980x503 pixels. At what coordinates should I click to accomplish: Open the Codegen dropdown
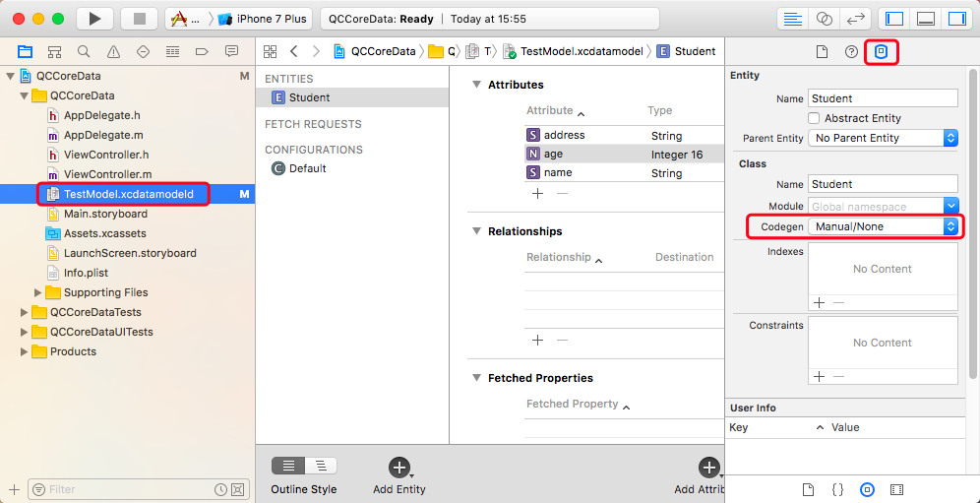(x=883, y=226)
